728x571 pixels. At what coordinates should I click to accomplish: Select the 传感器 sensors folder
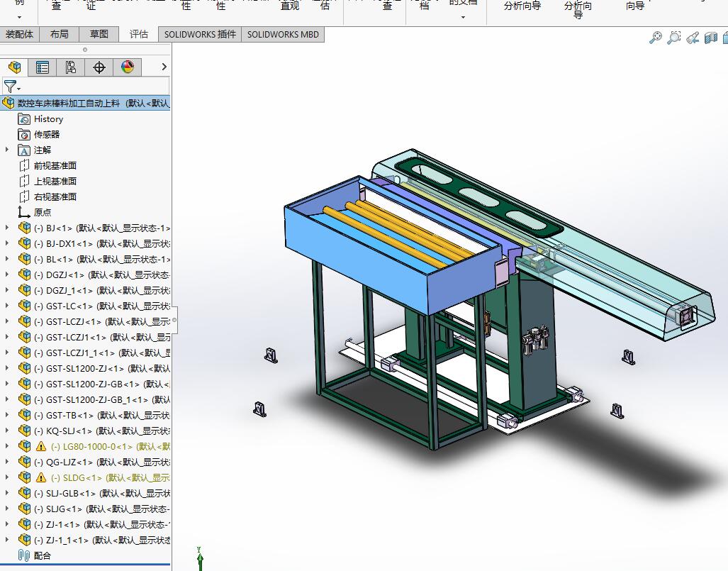coord(38,135)
